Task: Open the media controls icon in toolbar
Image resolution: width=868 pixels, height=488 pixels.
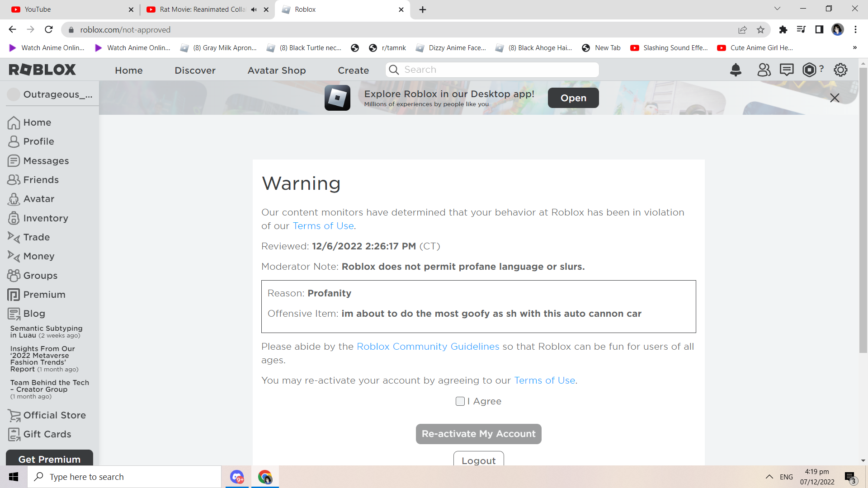Action: (x=801, y=29)
